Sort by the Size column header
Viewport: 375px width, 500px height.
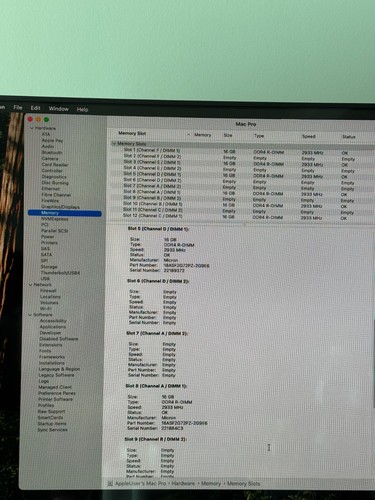228,135
